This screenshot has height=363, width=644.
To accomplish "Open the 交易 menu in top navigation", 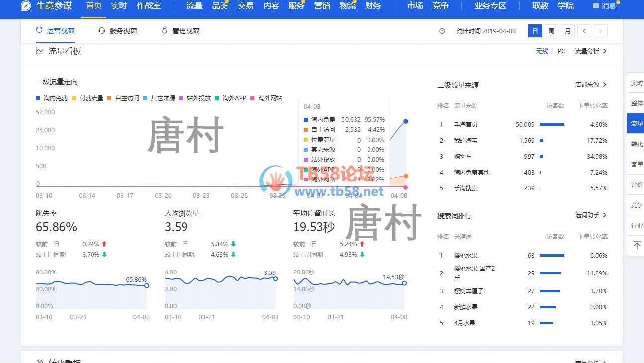I will tap(245, 6).
